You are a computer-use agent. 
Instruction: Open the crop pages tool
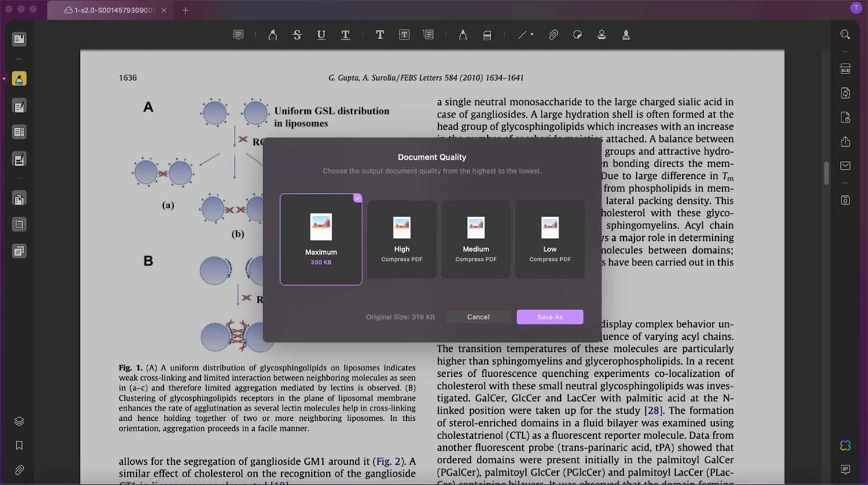(19, 225)
